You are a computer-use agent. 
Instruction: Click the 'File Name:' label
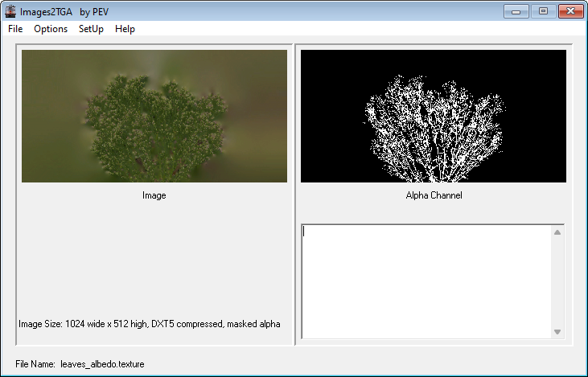[35, 364]
